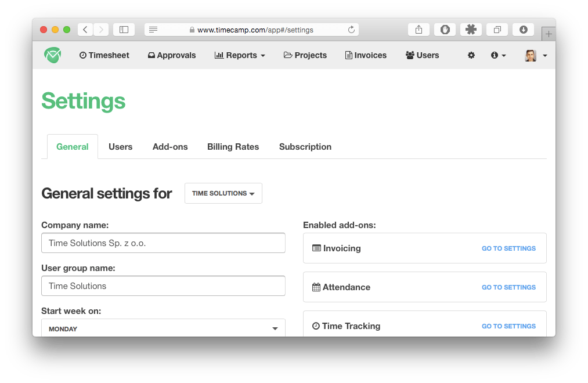
Task: Click the TimeCamp logo icon
Action: 52,55
